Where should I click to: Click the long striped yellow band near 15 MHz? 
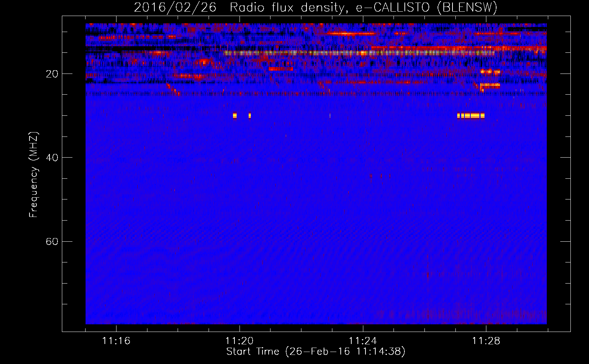359,53
